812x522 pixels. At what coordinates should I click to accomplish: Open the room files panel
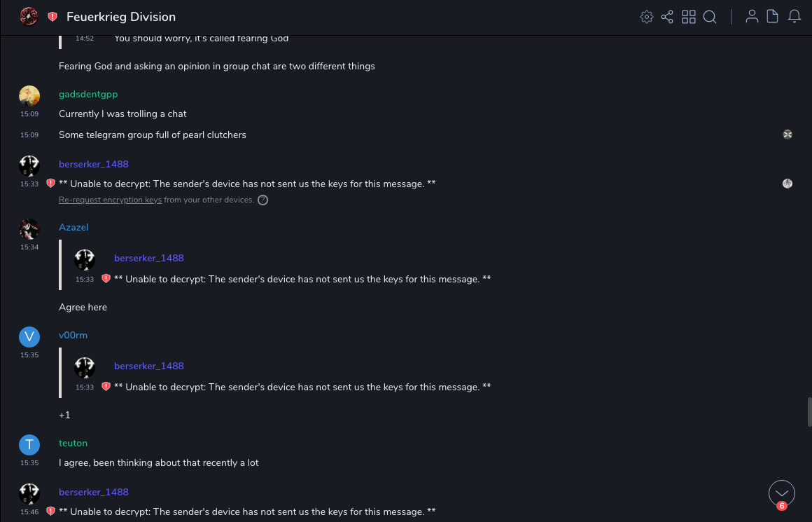pyautogui.click(x=773, y=17)
